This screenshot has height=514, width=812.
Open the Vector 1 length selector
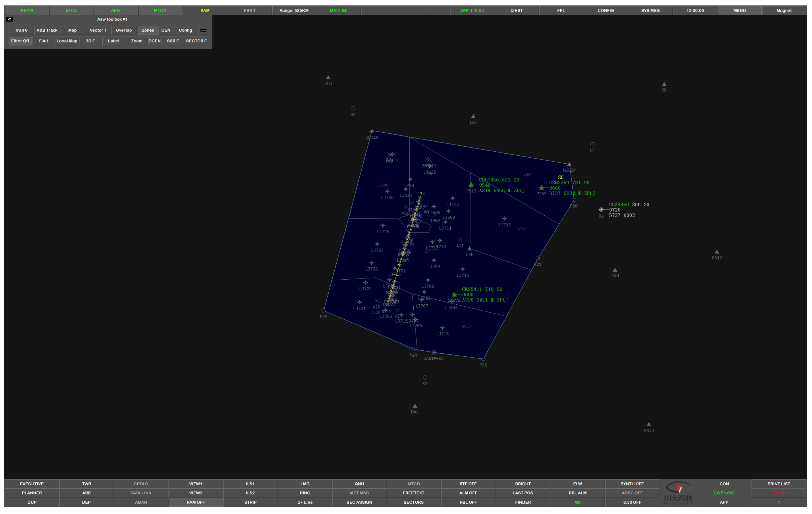tap(98, 30)
